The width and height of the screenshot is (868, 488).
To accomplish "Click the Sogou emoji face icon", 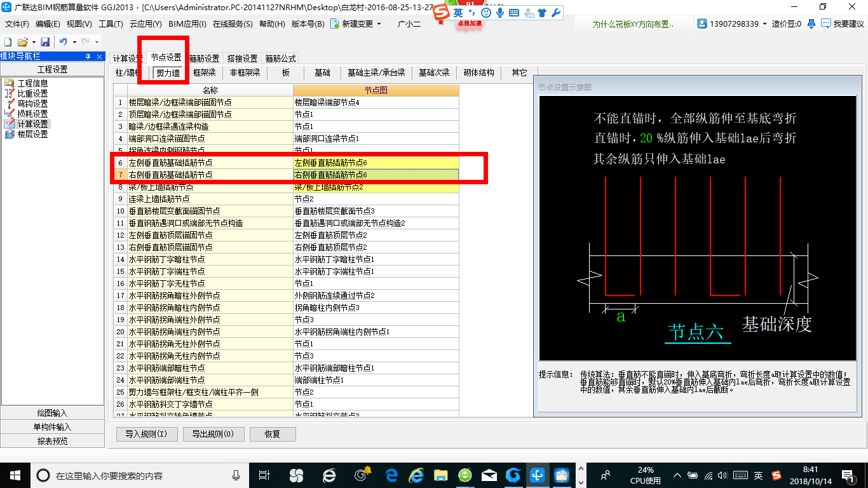I will [x=486, y=12].
